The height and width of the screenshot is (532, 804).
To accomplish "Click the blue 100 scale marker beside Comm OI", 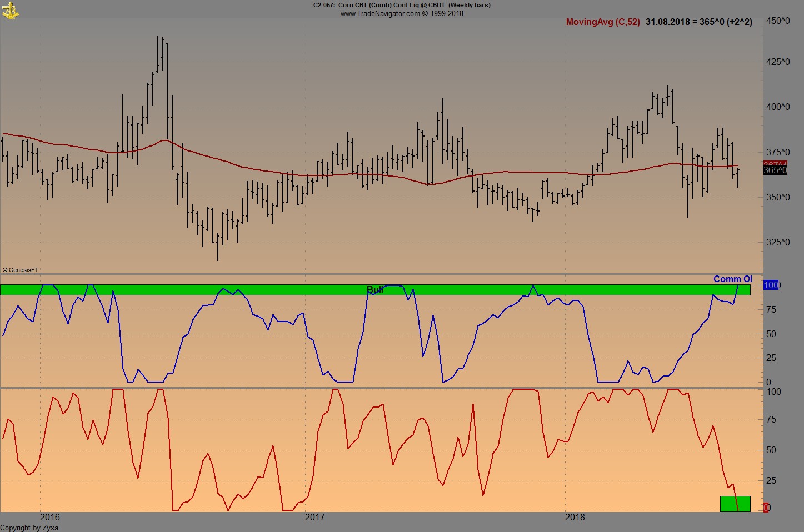I will (772, 285).
